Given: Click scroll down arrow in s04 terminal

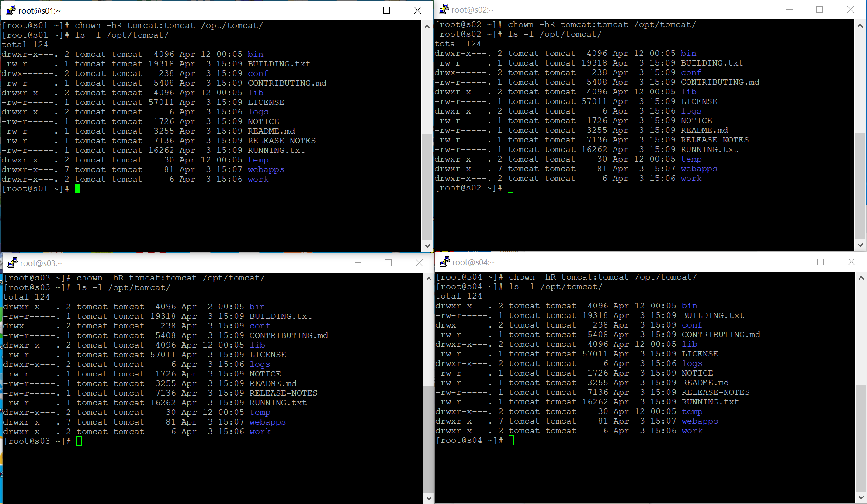Looking at the screenshot, I should point(861,497).
